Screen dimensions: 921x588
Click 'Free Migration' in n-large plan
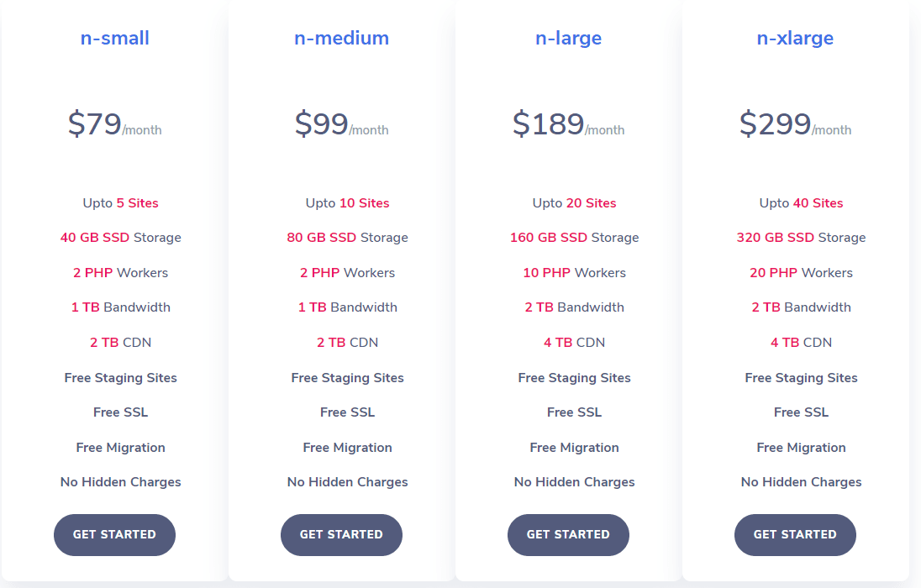click(x=574, y=448)
